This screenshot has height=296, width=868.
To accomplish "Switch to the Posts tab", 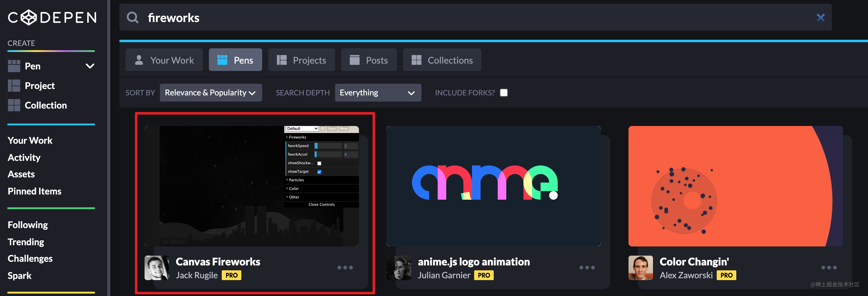I will coord(369,60).
